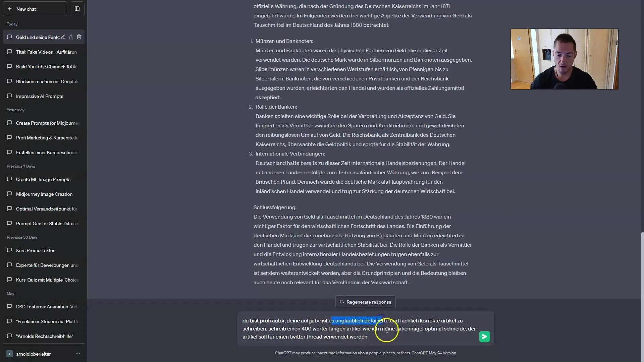Click the share/export icon on chat

click(x=71, y=37)
